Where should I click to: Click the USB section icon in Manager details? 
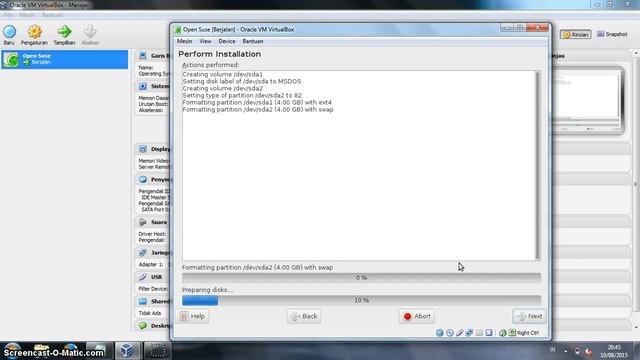142,277
